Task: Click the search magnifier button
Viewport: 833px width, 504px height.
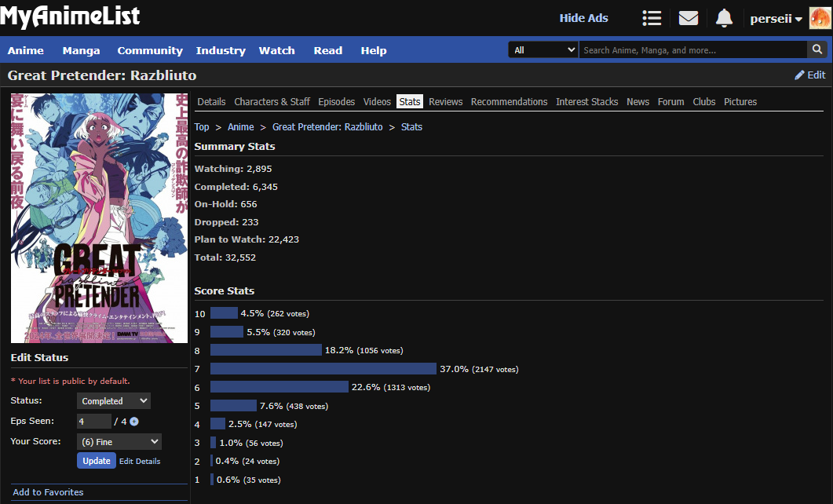Action: [x=817, y=49]
